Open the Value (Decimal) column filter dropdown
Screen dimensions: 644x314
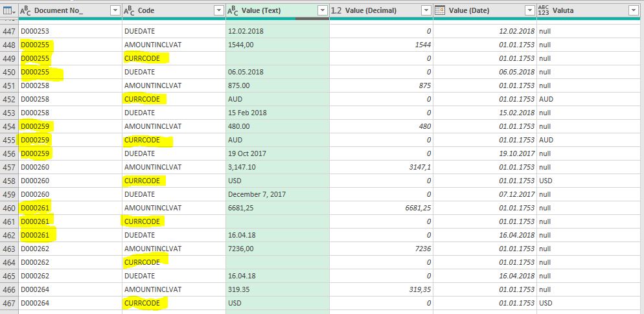(x=427, y=10)
